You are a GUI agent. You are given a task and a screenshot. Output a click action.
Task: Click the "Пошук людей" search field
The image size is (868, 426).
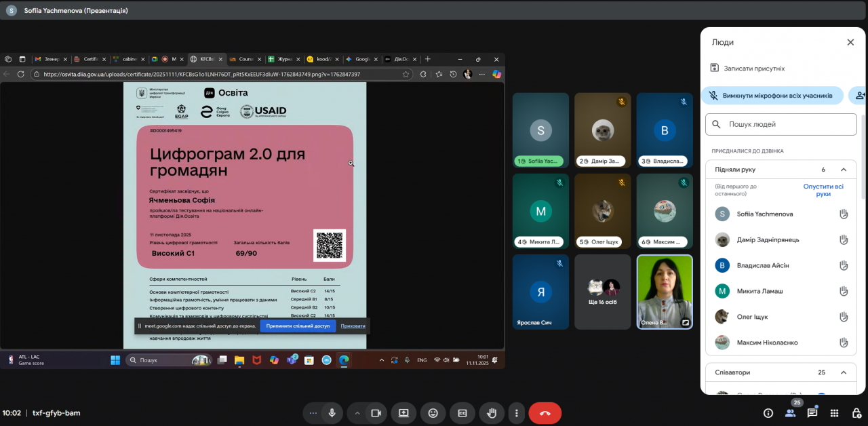pos(787,125)
